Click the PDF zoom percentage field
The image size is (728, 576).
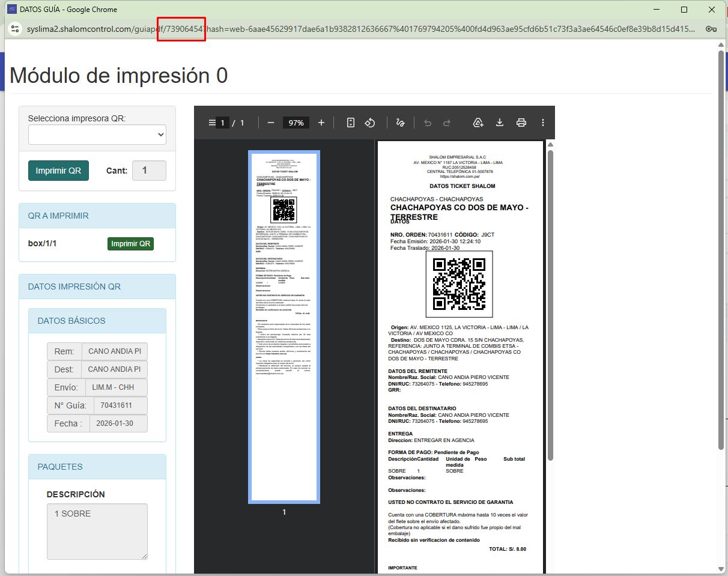click(296, 123)
